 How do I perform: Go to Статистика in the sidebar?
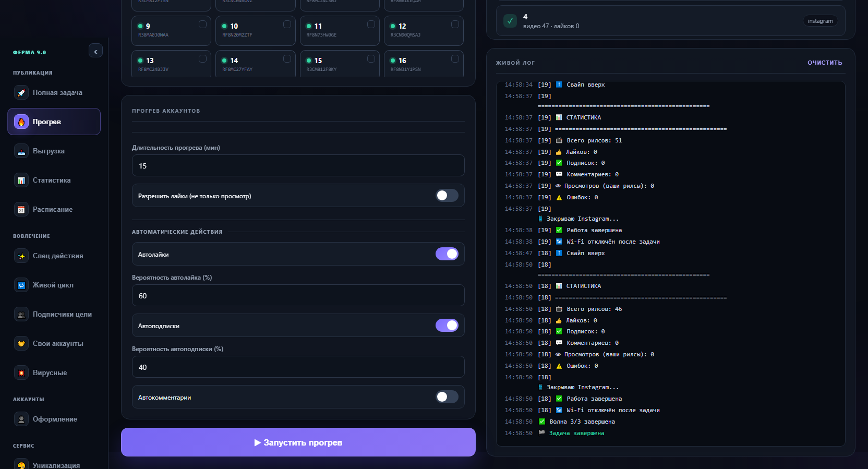tap(54, 181)
